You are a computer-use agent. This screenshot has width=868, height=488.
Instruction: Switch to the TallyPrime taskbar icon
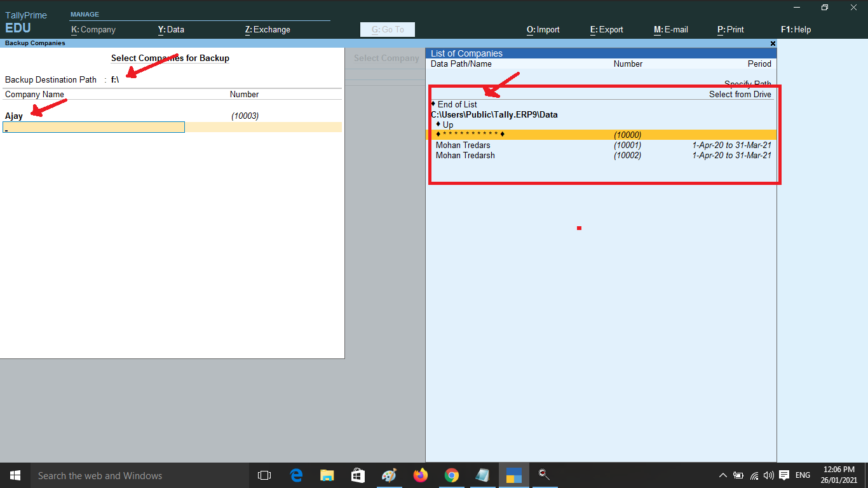[x=513, y=475]
